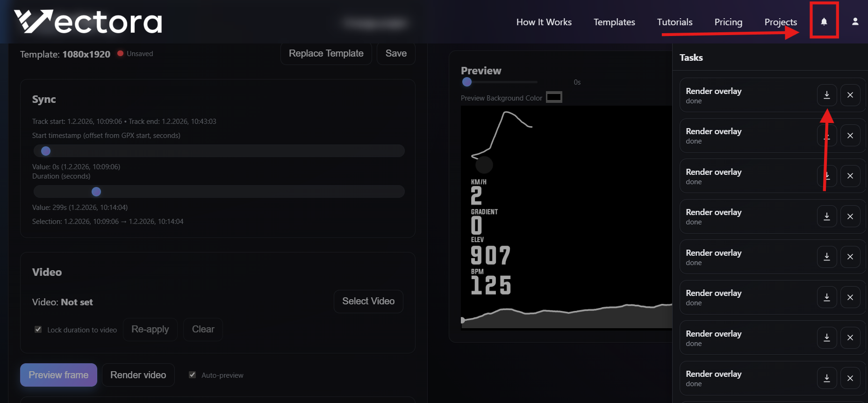Image resolution: width=868 pixels, height=403 pixels.
Task: Download the last visible Render overlay
Action: [x=826, y=378]
